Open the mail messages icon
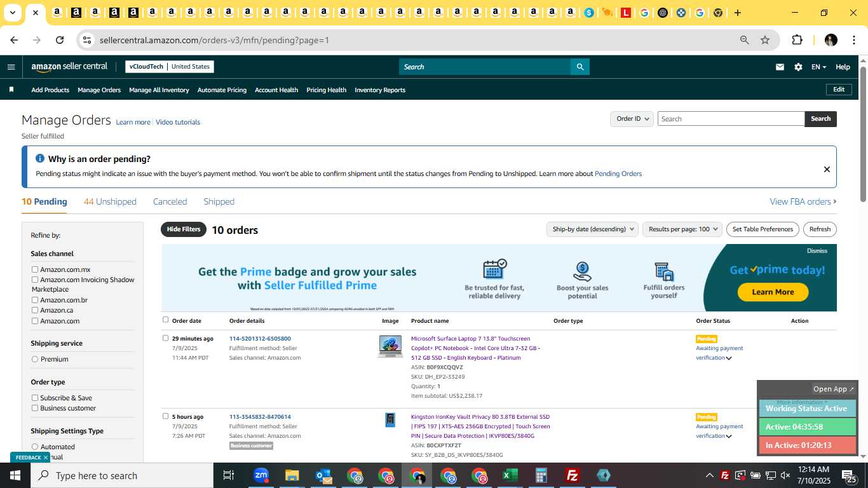The width and height of the screenshot is (868, 488). [780, 67]
